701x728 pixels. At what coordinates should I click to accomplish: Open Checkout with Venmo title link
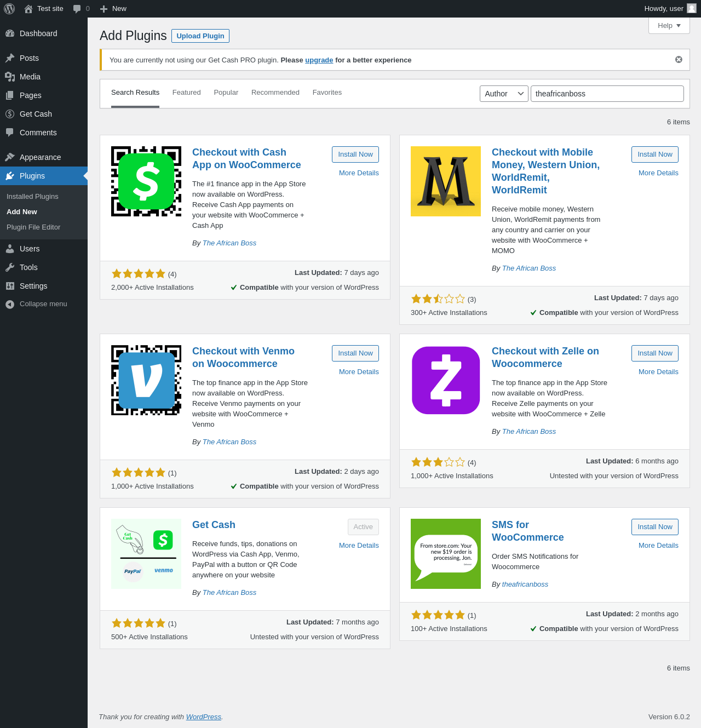click(x=243, y=357)
